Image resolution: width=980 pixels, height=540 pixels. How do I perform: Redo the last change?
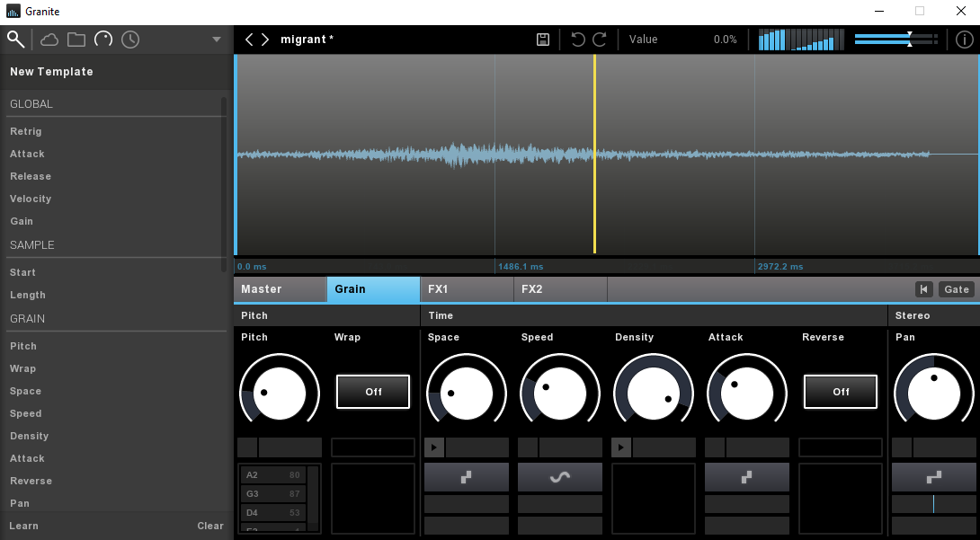pyautogui.click(x=600, y=40)
